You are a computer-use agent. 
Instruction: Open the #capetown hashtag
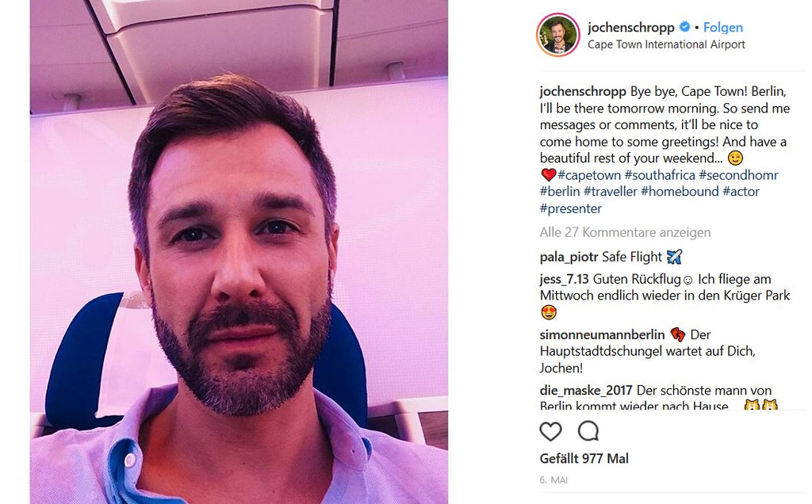589,175
